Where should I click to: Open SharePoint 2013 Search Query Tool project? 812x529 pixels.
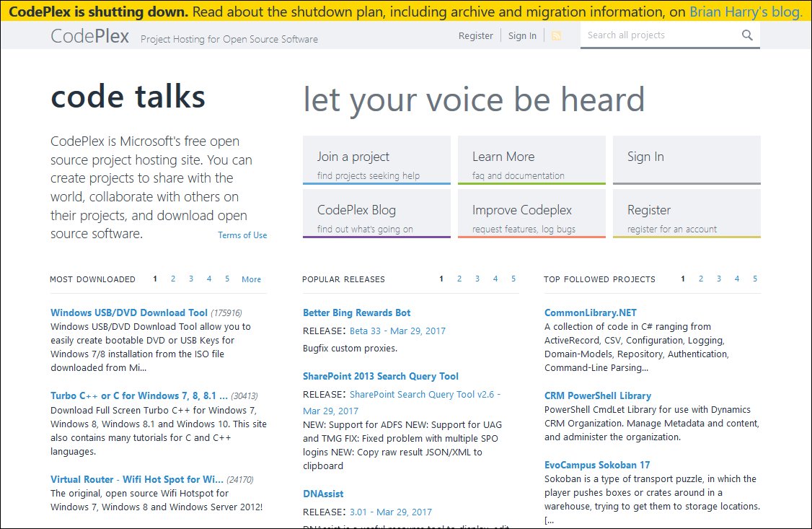tap(381, 376)
